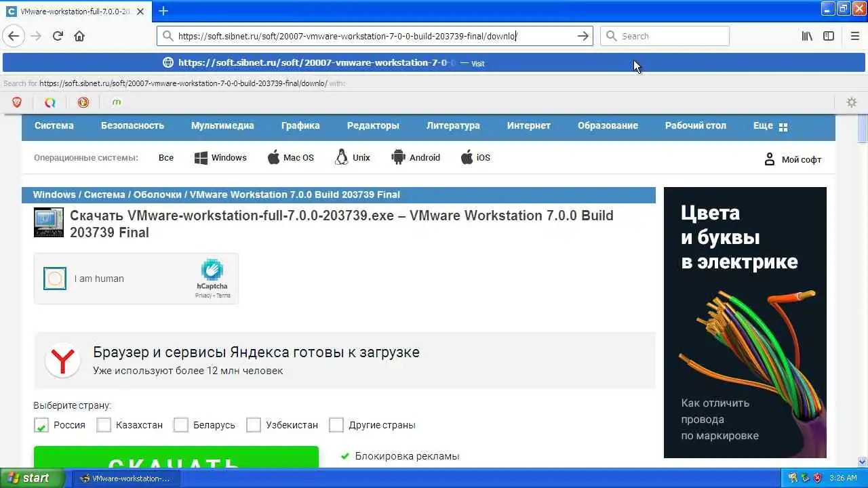
Task: Click the green m search engine icon
Action: tap(117, 102)
